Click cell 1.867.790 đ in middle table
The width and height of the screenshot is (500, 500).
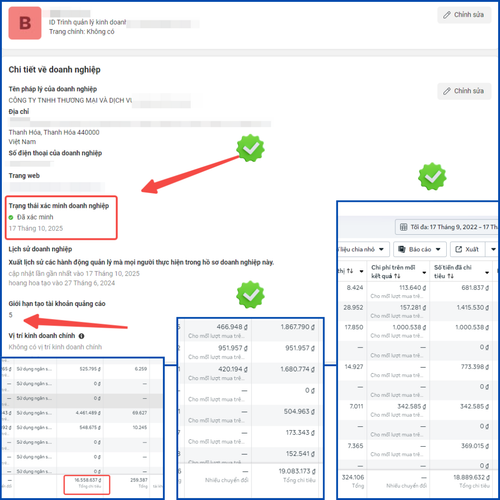coord(297,327)
